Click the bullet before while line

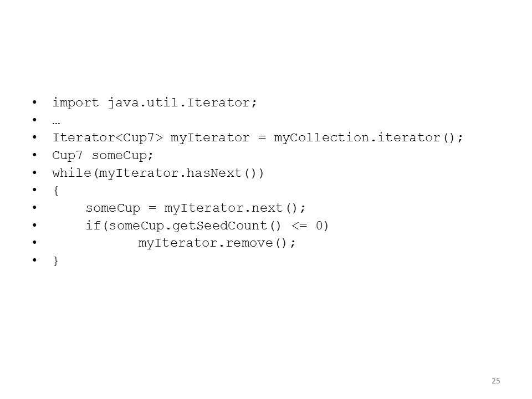coord(34,173)
